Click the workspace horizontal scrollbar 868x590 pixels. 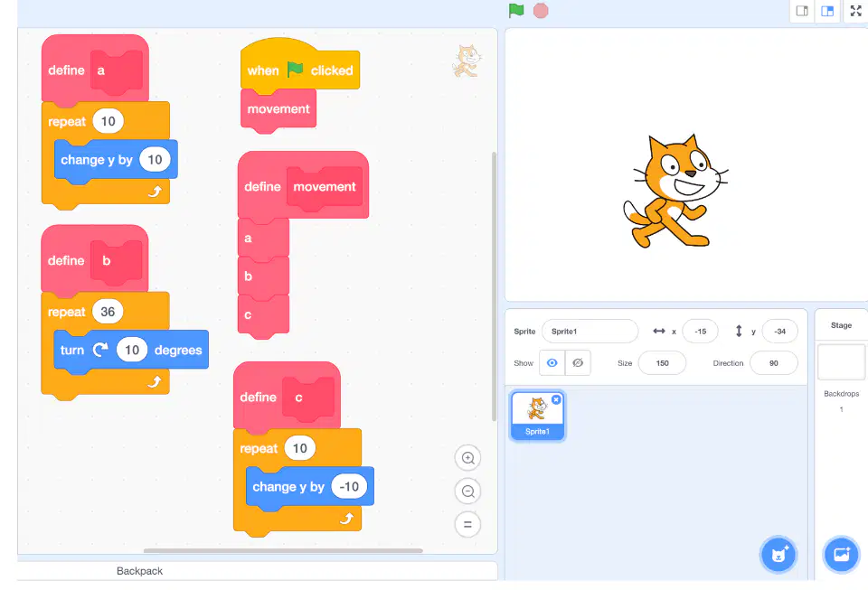[283, 551]
